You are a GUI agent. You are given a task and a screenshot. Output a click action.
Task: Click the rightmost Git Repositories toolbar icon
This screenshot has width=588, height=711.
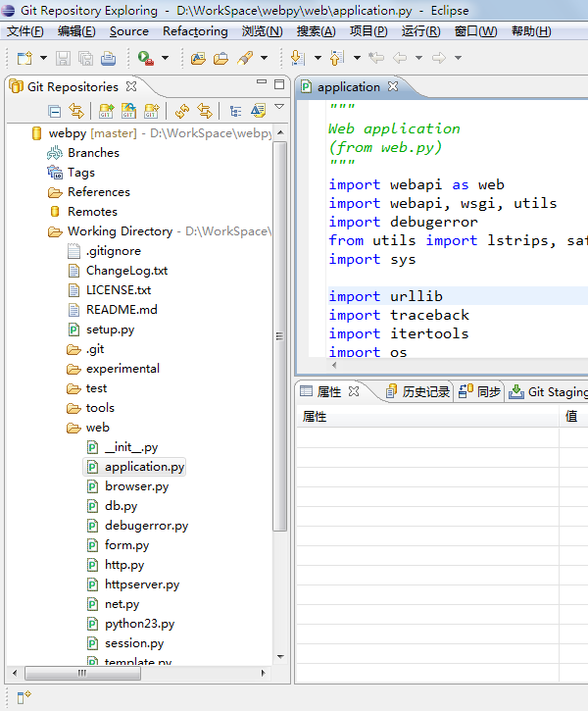pos(258,110)
